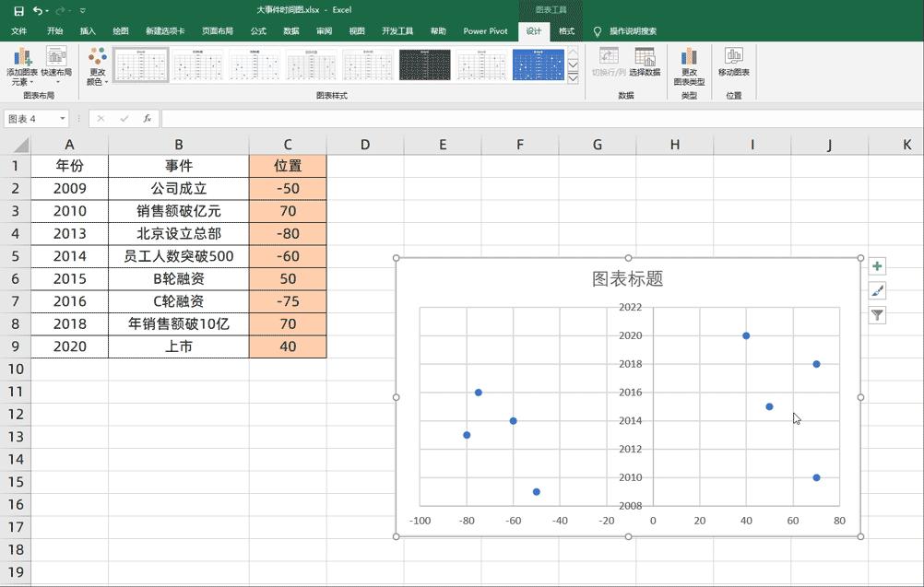Switch to the 格式 (Format) ribbon tab
The width and height of the screenshot is (924, 587).
click(565, 30)
